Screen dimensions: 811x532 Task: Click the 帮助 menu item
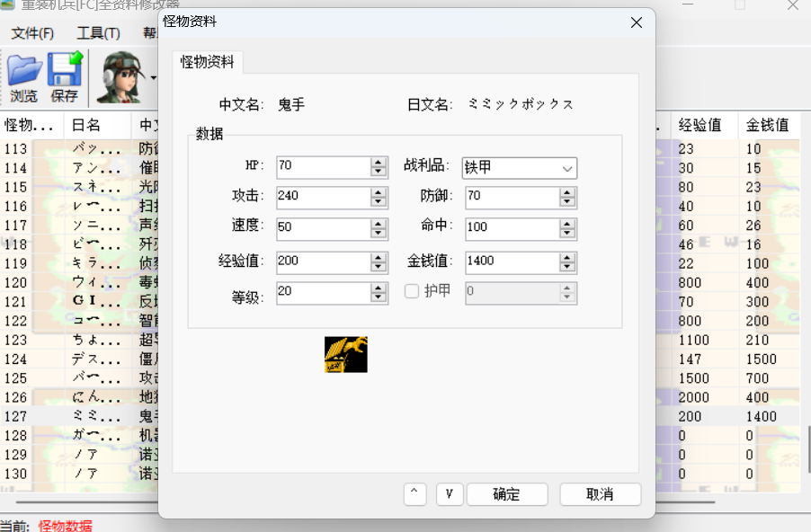pyautogui.click(x=150, y=32)
